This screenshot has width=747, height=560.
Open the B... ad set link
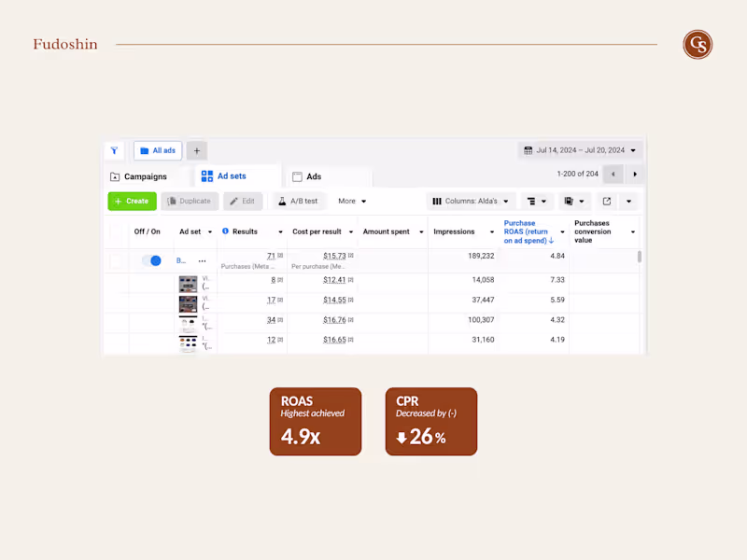click(x=181, y=260)
